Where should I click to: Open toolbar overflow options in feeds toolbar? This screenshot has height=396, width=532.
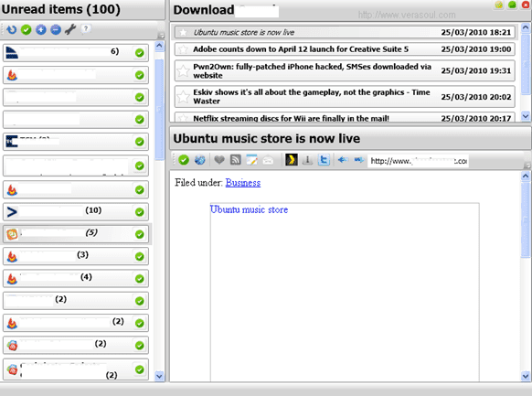(x=162, y=36)
